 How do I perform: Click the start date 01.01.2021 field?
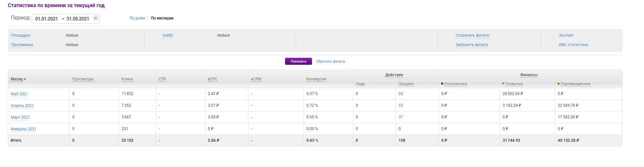pos(46,19)
